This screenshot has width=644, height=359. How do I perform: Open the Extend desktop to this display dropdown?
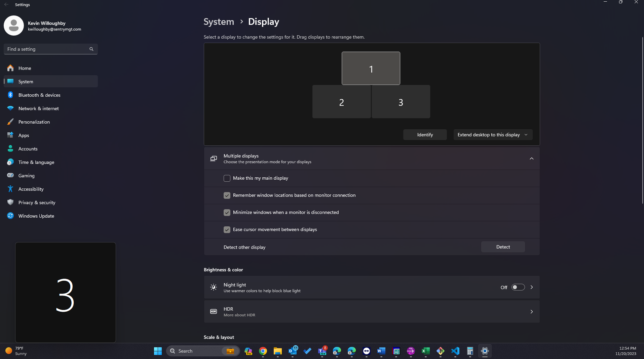(x=492, y=135)
